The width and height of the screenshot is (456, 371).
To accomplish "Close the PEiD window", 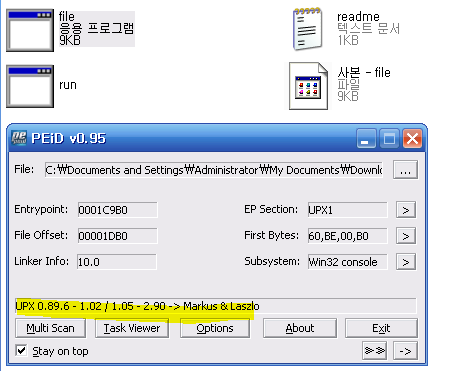I will coord(412,138).
